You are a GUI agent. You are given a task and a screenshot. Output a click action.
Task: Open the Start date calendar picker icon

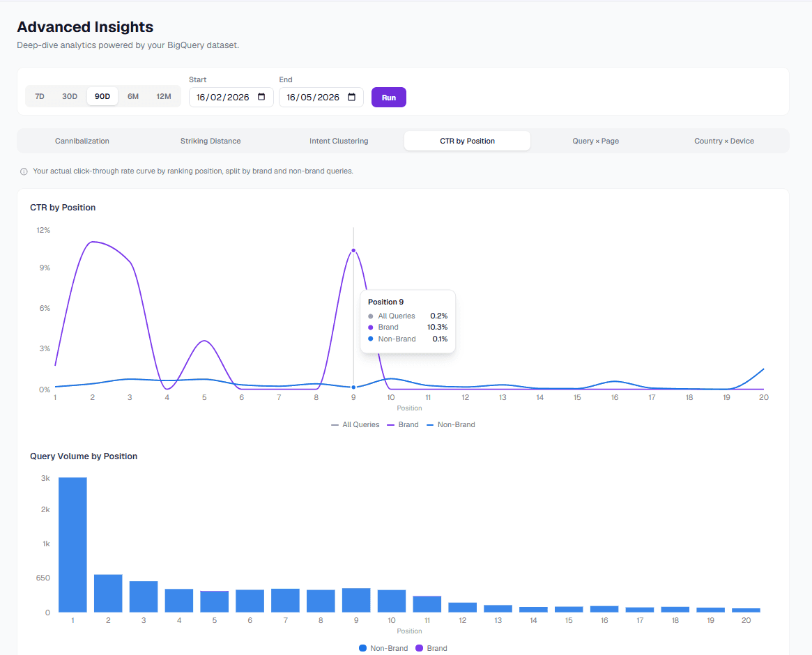pyautogui.click(x=261, y=97)
